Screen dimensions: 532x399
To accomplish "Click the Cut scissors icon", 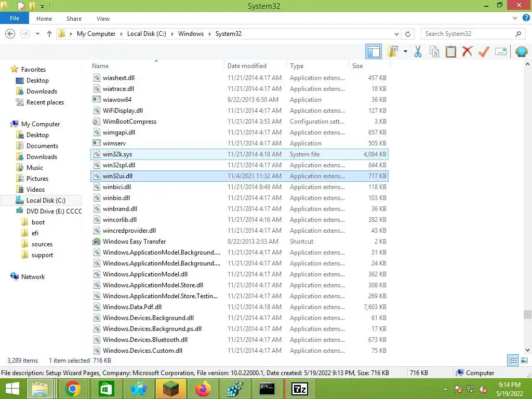I will (x=418, y=52).
